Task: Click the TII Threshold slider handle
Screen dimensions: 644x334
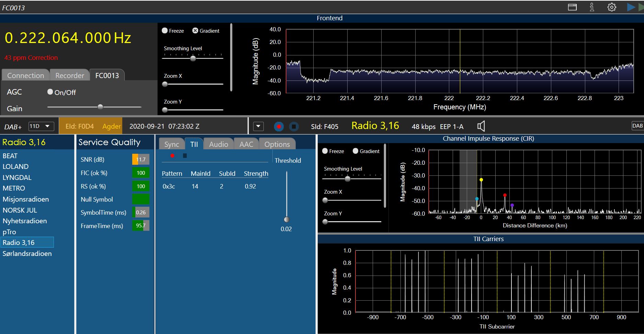Action: click(x=286, y=219)
